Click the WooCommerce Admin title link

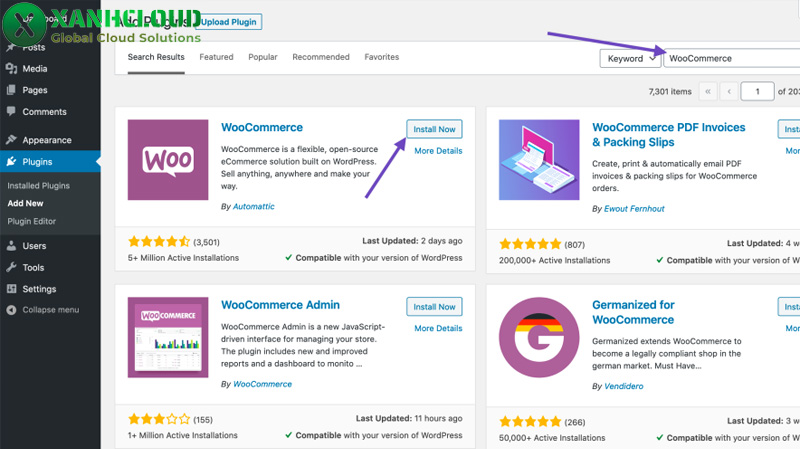(280, 305)
